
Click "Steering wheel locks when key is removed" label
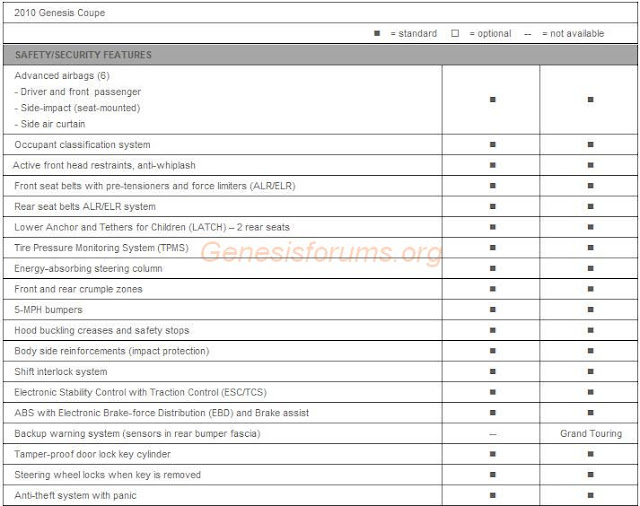107,475
